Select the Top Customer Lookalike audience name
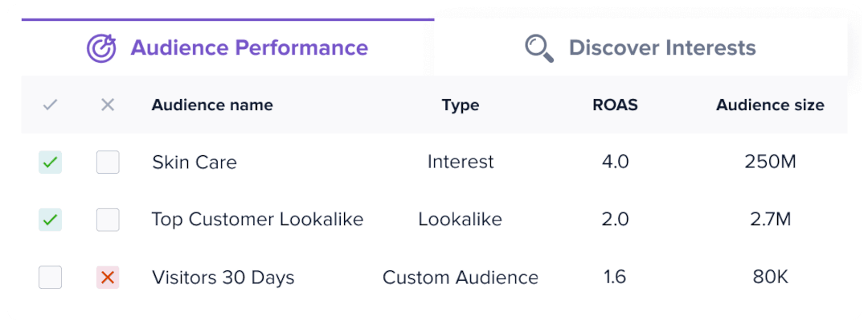868x325 pixels. 257,220
